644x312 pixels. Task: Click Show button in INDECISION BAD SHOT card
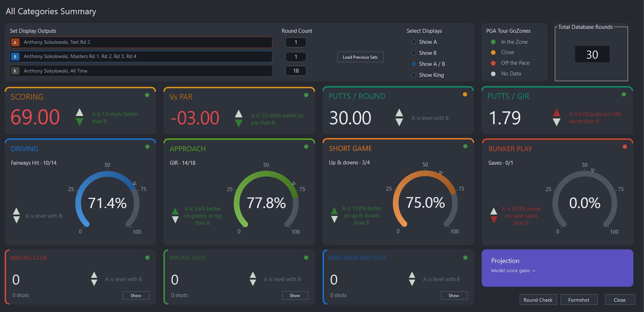tap(454, 295)
